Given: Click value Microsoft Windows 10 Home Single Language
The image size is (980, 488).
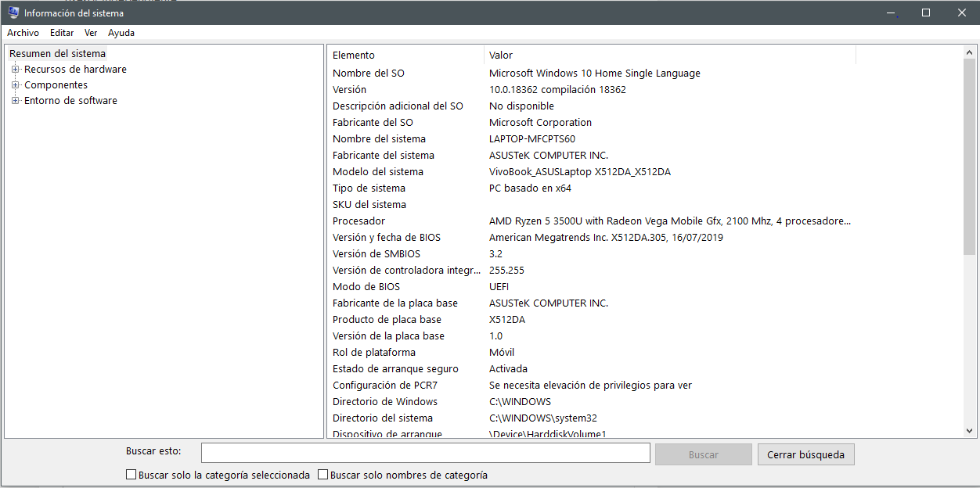Looking at the screenshot, I should [x=595, y=74].
